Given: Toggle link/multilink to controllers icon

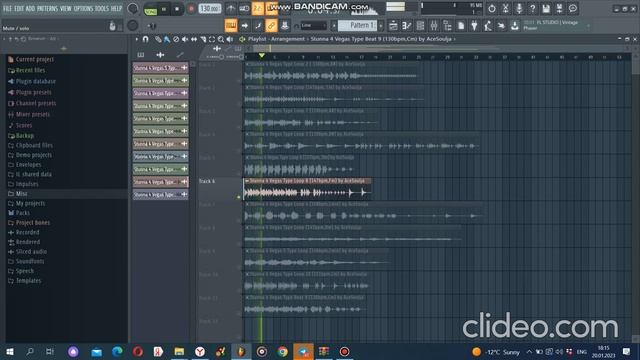Looking at the screenshot, I should (271, 26).
